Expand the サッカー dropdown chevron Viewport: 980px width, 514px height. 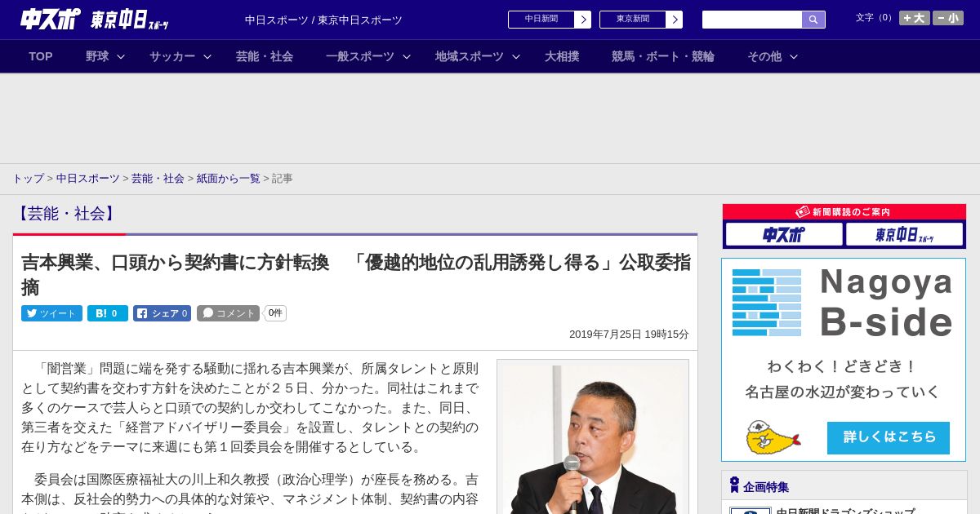tap(207, 57)
